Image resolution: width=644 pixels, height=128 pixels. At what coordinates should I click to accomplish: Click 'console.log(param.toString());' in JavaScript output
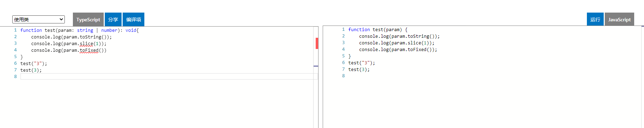point(399,36)
